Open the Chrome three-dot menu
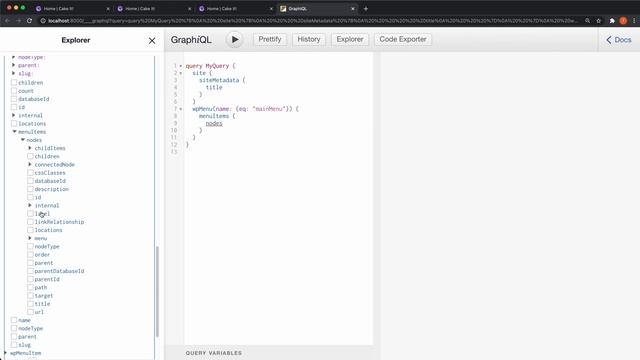Screen dimensions: 640x360 (634, 21)
